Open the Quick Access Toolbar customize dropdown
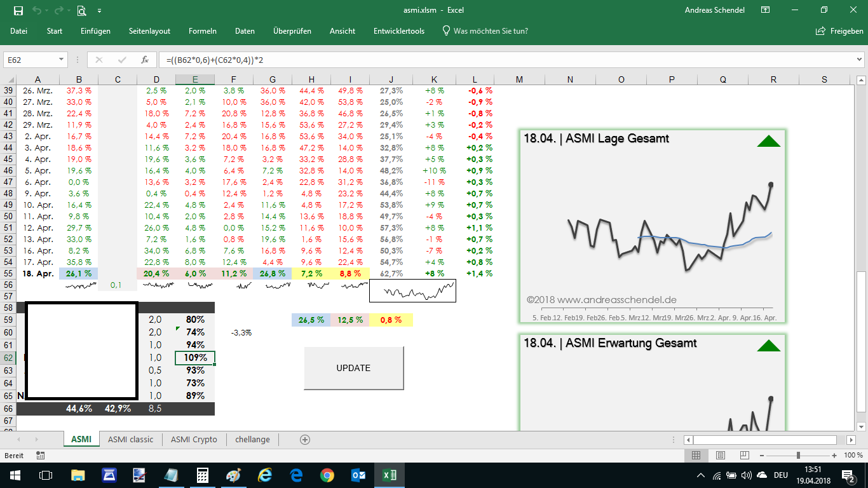868x488 pixels. coord(99,11)
